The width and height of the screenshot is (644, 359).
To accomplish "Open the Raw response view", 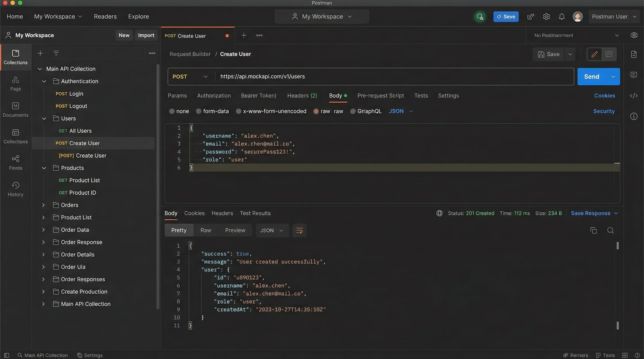I will [205, 230].
